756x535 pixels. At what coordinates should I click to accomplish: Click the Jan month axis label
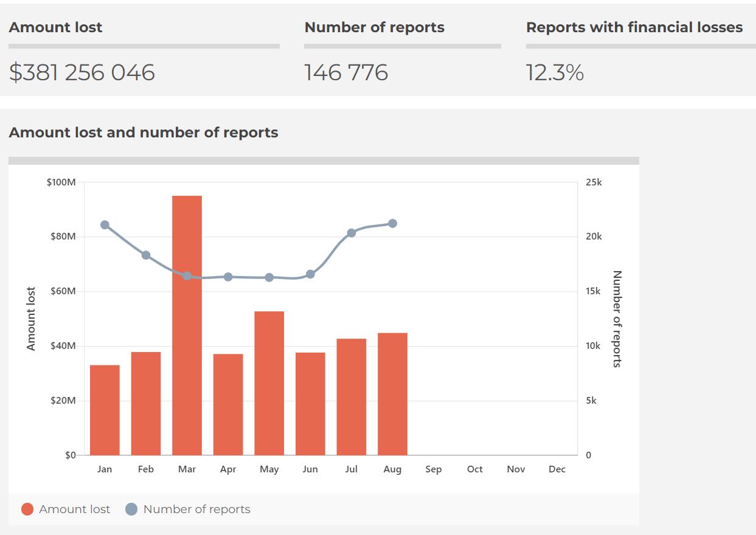(105, 469)
